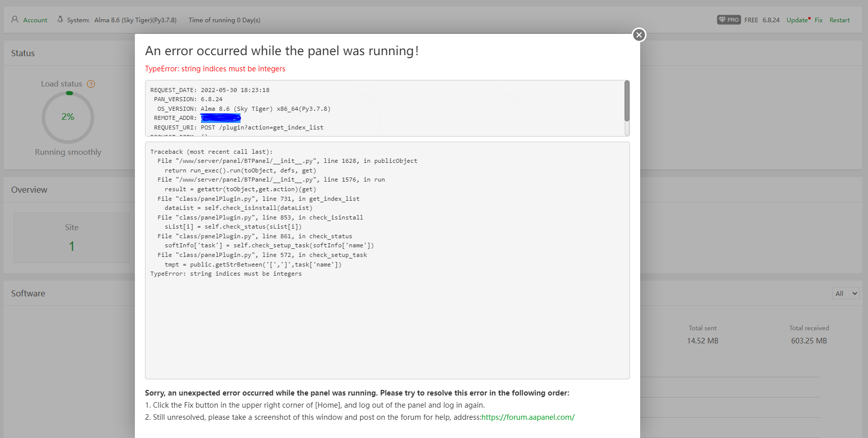Click the Software panel heading

[28, 293]
